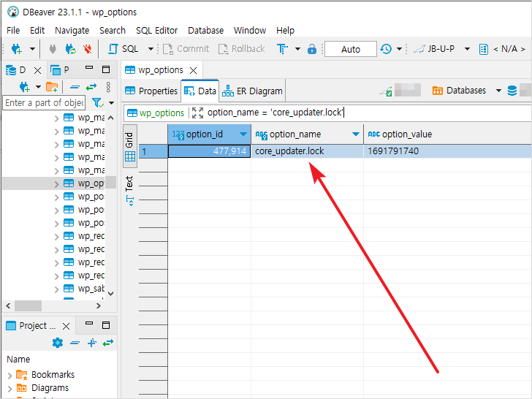Expand the Bookmarks folder
The width and height of the screenshot is (532, 399).
pyautogui.click(x=9, y=376)
